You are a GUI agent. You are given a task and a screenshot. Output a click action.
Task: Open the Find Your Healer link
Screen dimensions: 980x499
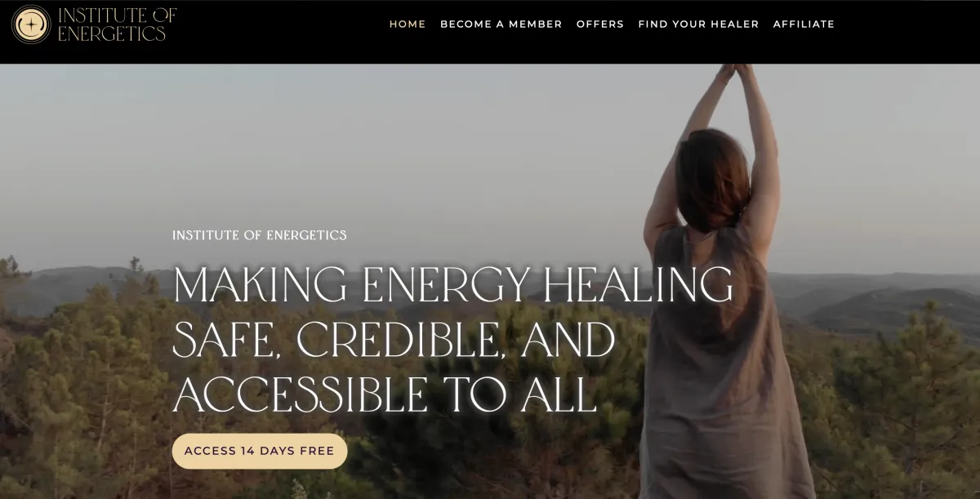click(698, 24)
